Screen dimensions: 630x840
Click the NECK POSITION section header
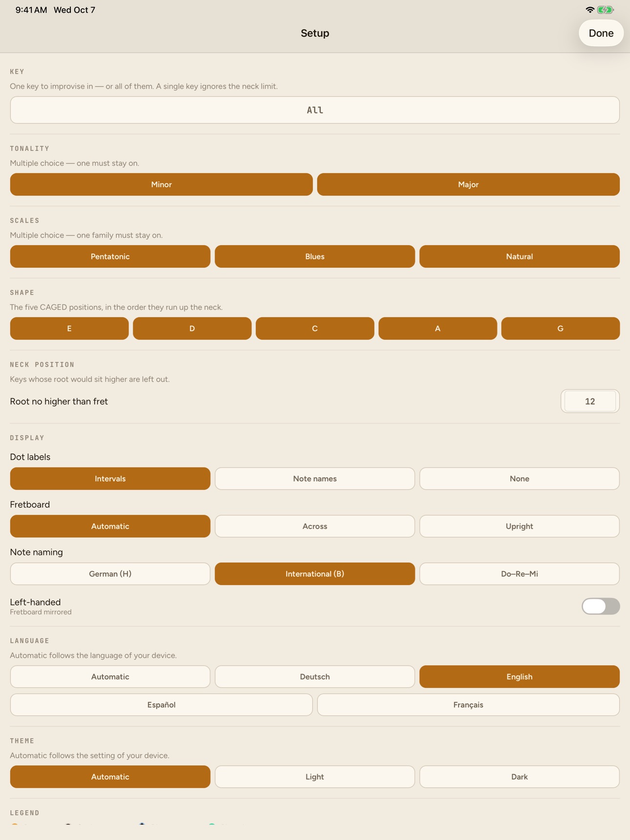(x=42, y=365)
